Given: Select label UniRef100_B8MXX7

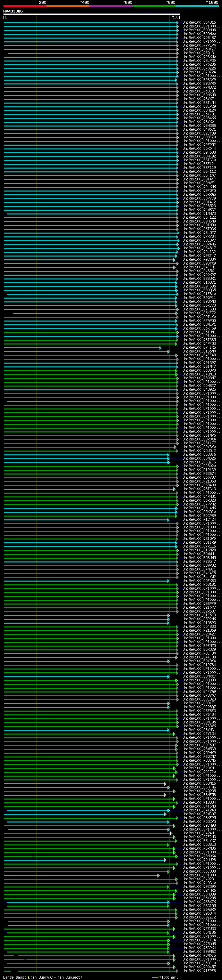Looking at the screenshot, I should click(x=199, y=677).
